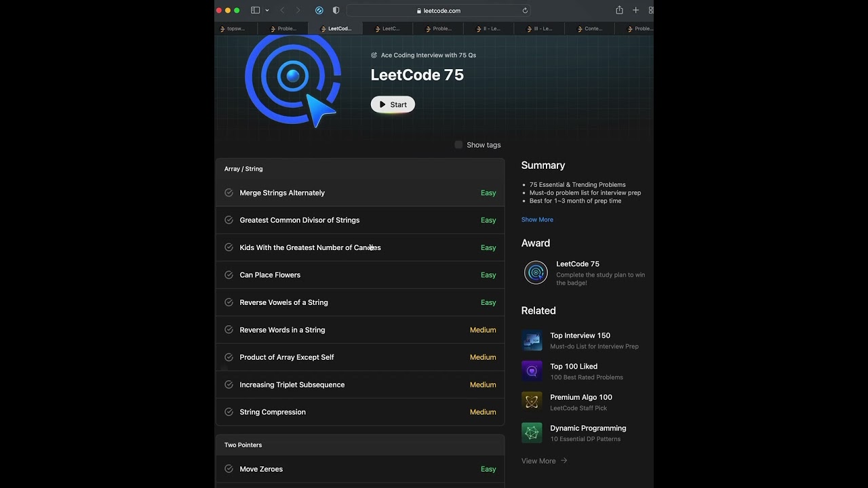Click the 'Premium Algo 100' title

581,397
